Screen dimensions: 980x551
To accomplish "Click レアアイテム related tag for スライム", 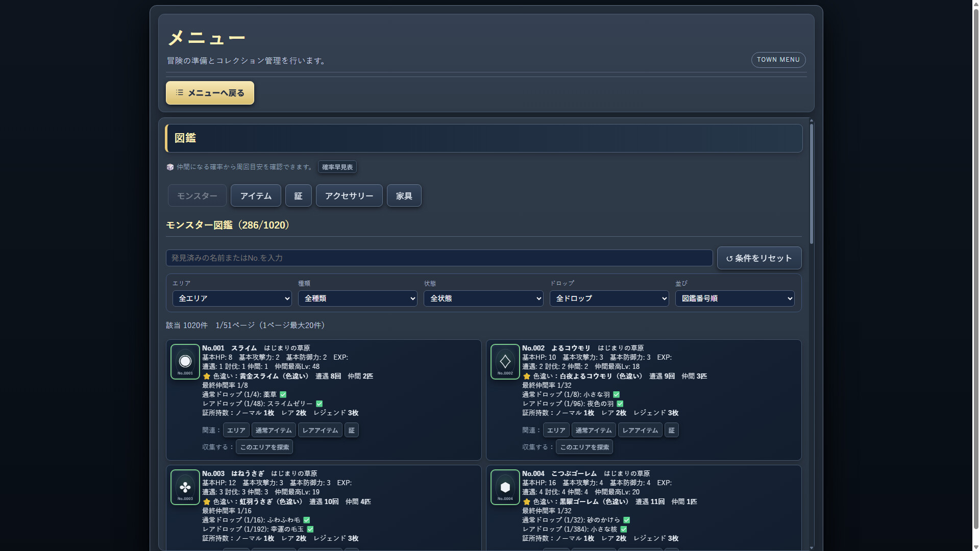I will pos(320,430).
